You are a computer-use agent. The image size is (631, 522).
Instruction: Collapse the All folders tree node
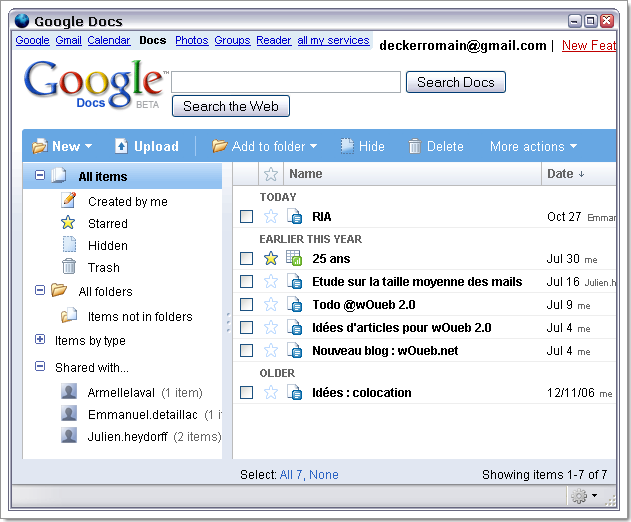(40, 290)
